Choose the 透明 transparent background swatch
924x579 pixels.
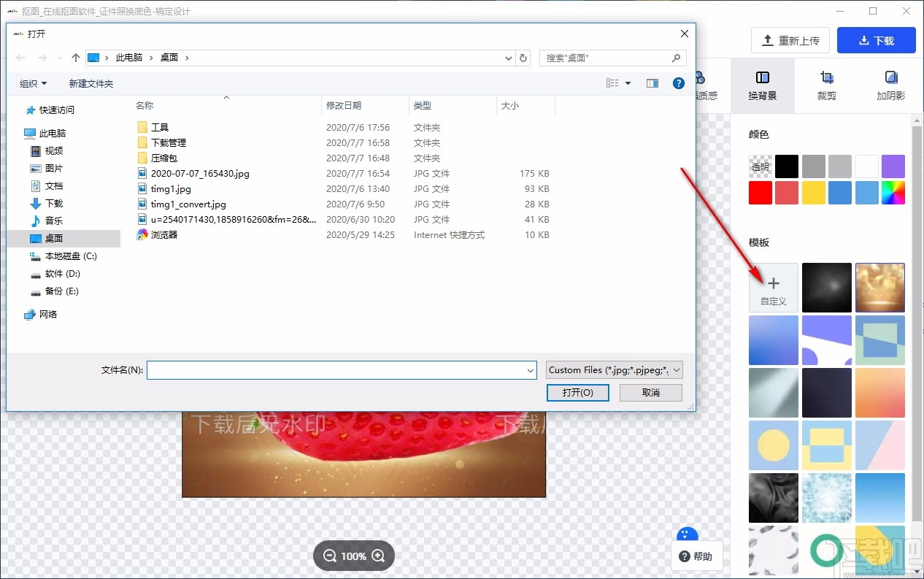[761, 166]
